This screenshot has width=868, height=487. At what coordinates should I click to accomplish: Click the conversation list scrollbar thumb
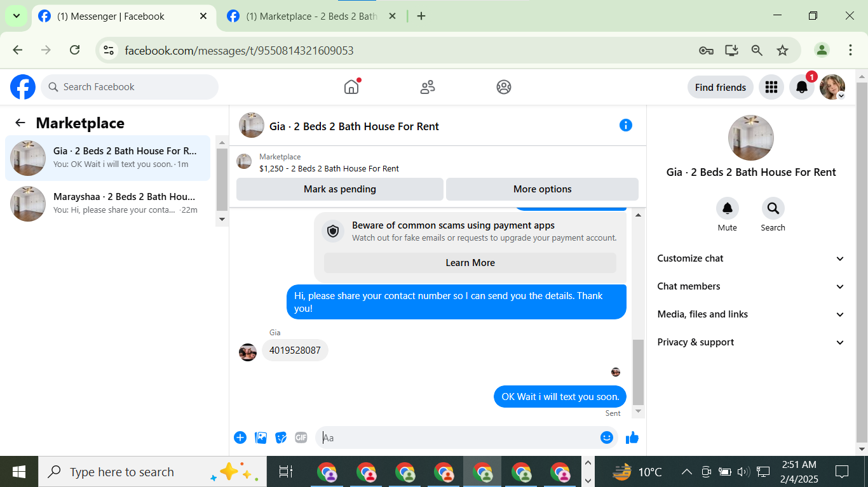222,180
